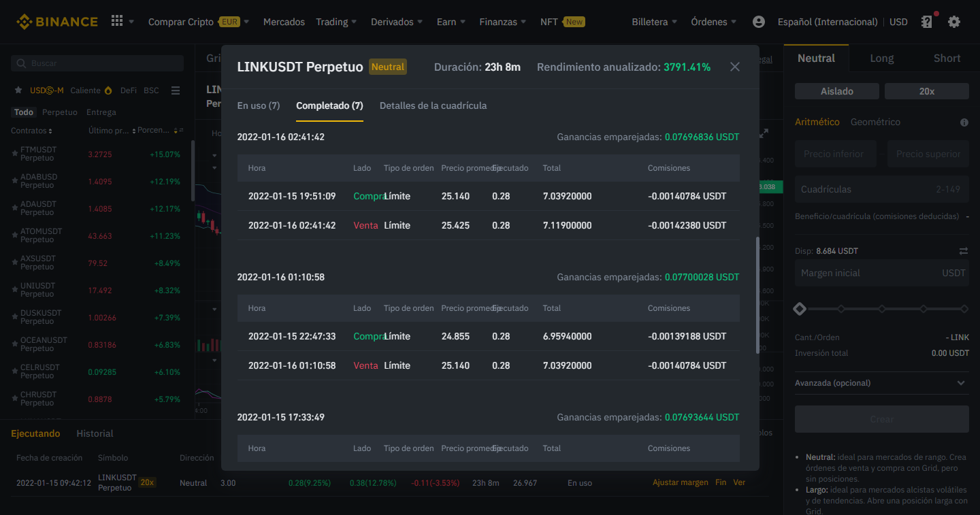Viewport: 980px width, 515px height.
Task: Open the market list menu icon
Action: (x=176, y=90)
